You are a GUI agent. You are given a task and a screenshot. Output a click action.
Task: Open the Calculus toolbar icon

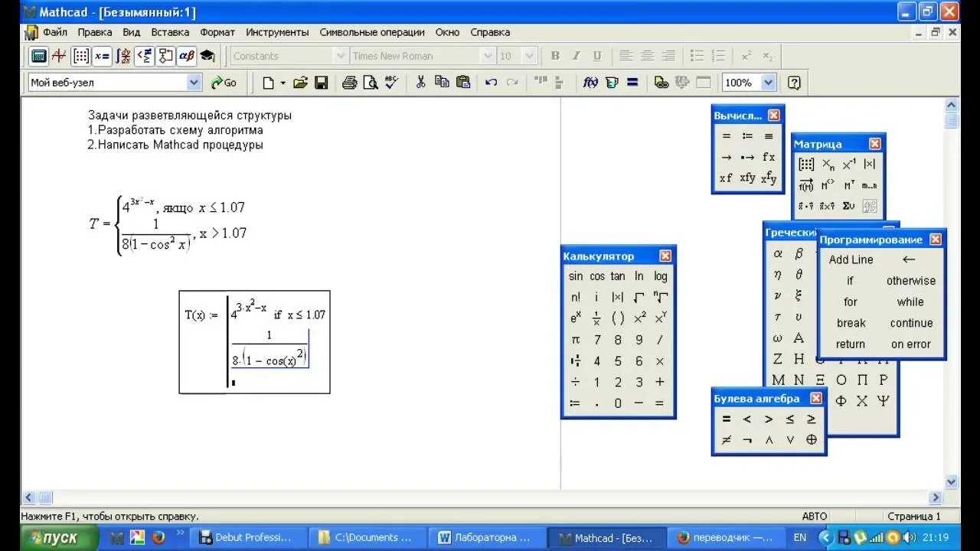point(123,56)
